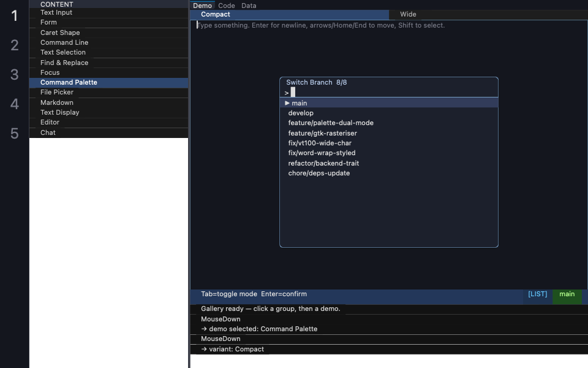Select group number 1 in the sidebar
Image resolution: width=588 pixels, height=368 pixels.
pyautogui.click(x=14, y=16)
